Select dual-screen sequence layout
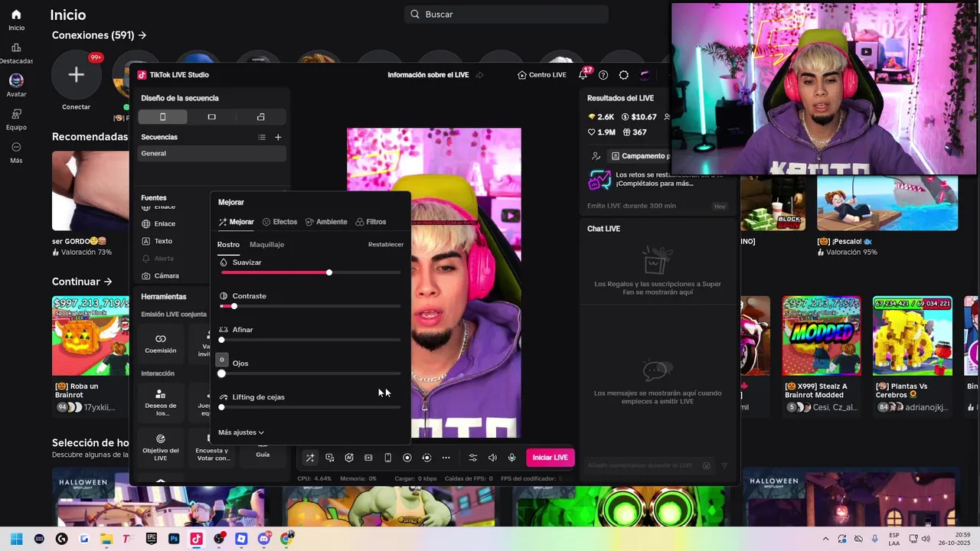The image size is (980, 551). (x=260, y=117)
